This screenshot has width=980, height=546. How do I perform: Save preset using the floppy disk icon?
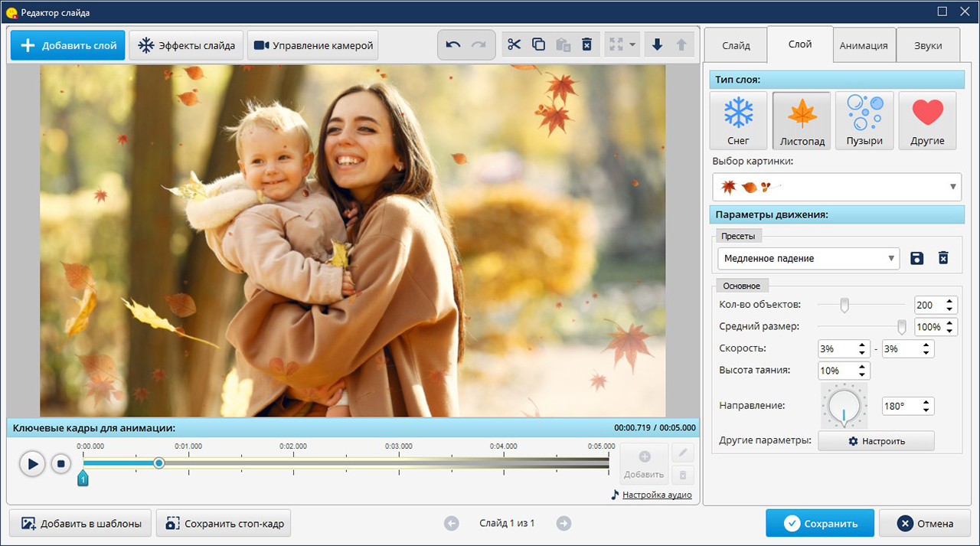pos(916,259)
